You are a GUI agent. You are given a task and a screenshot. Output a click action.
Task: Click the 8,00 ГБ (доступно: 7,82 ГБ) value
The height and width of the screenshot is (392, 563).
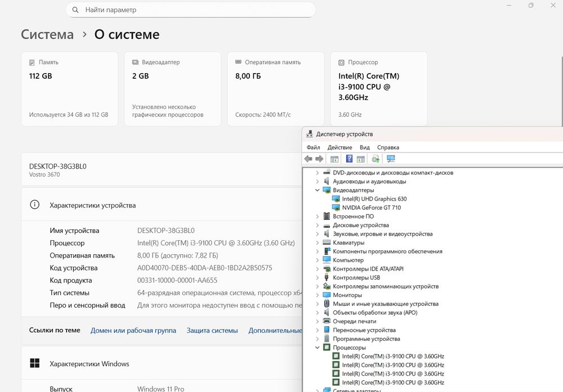click(178, 255)
